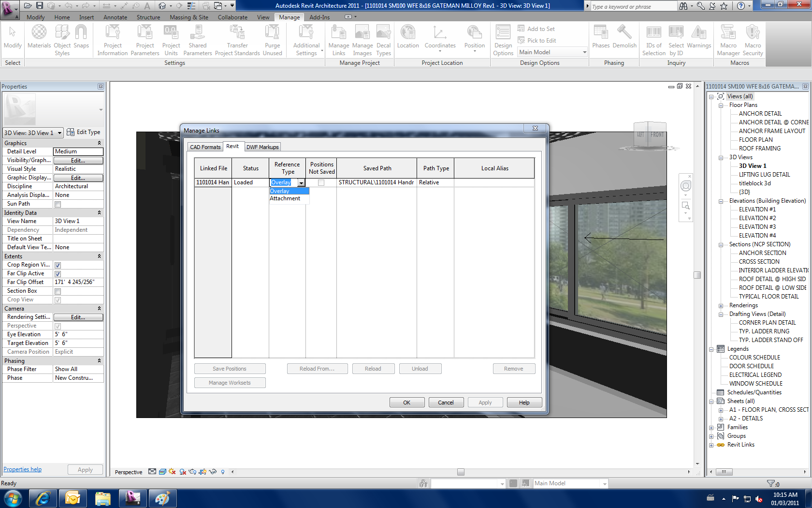Expand the Additional Settings dropdown

point(307,40)
